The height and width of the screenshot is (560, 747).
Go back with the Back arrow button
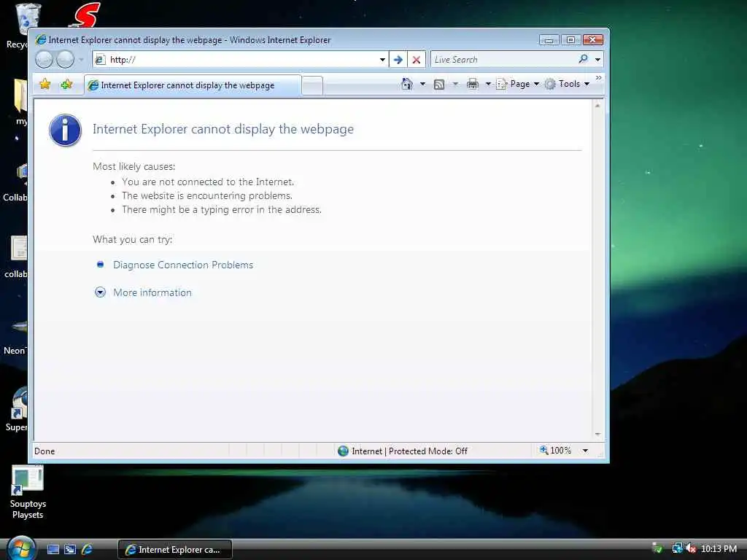coord(44,60)
